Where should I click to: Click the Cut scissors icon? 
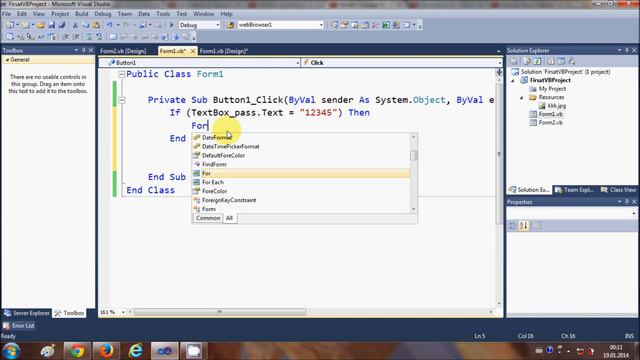pos(75,25)
